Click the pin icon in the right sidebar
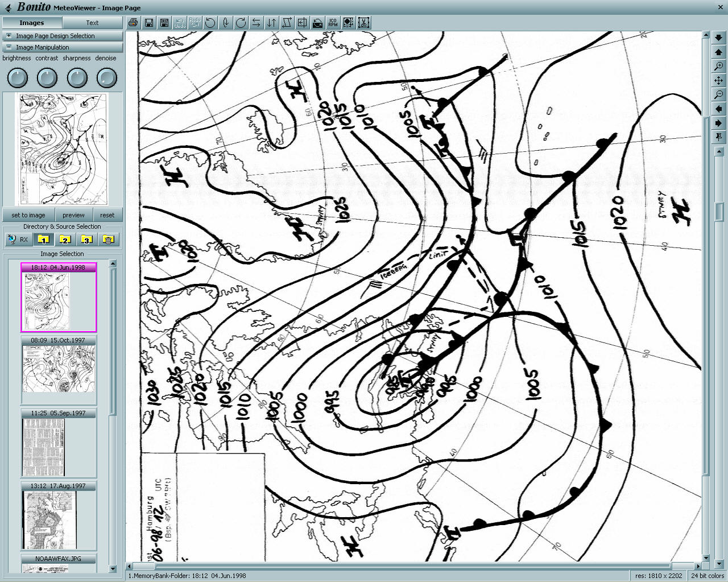Viewport: 728px width, 582px height. point(719,137)
